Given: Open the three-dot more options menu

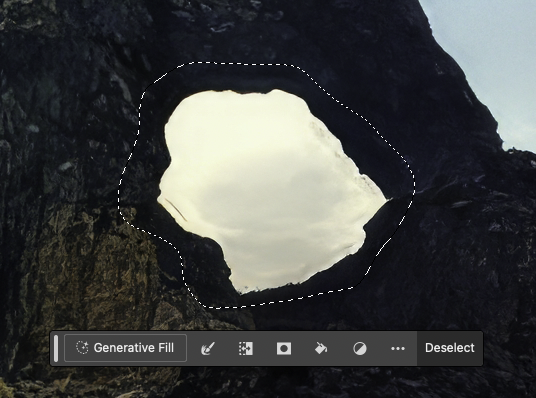Looking at the screenshot, I should 398,349.
